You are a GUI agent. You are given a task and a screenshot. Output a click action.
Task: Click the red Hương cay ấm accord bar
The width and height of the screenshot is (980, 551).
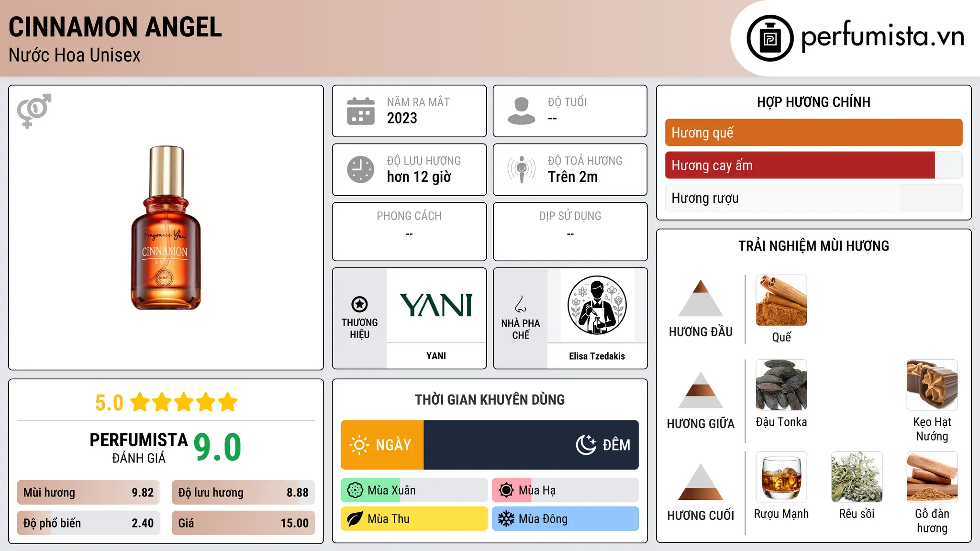[x=814, y=165]
